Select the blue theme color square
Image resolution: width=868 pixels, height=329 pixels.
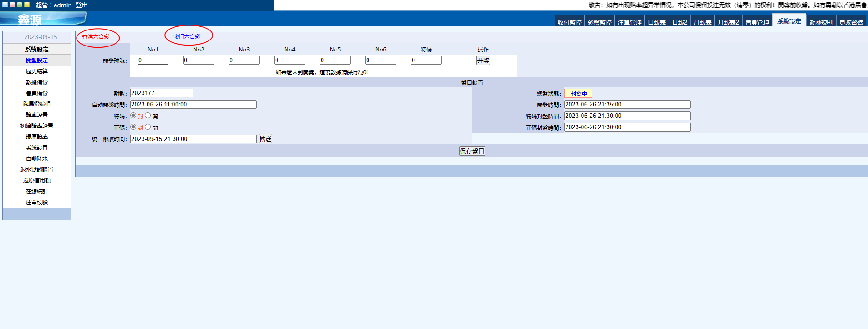pyautogui.click(x=5, y=5)
